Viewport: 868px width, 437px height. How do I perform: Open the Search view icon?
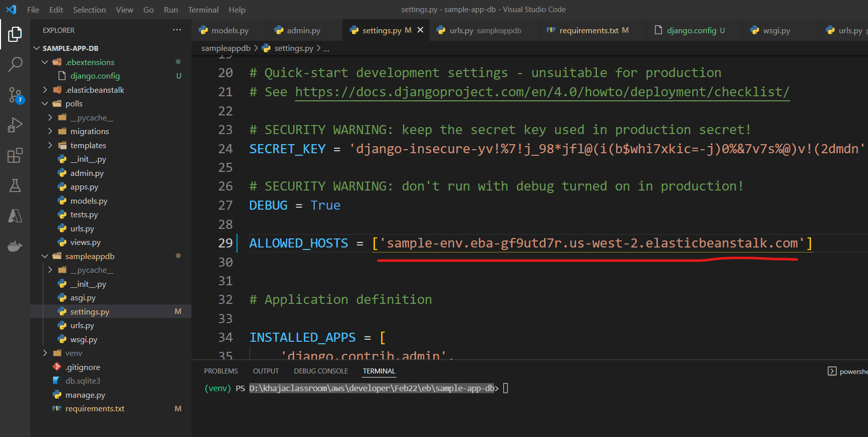(15, 65)
